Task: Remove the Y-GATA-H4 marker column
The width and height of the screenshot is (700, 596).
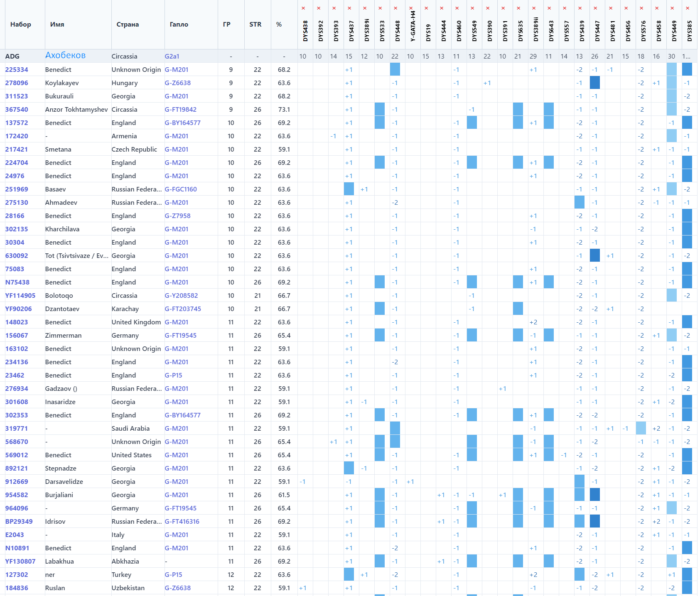Action: pos(411,8)
